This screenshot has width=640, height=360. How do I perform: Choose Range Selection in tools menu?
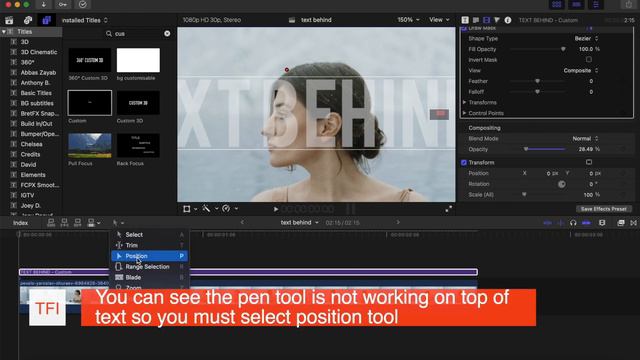[x=149, y=267]
